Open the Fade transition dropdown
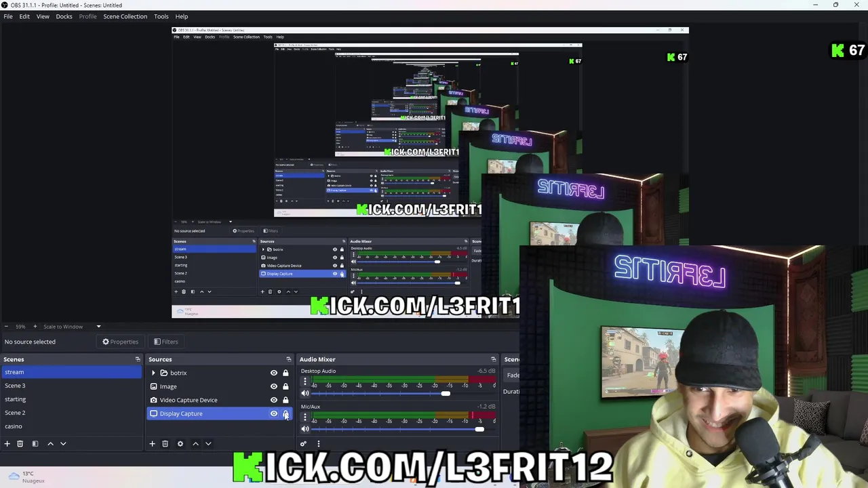868x488 pixels. 513,375
